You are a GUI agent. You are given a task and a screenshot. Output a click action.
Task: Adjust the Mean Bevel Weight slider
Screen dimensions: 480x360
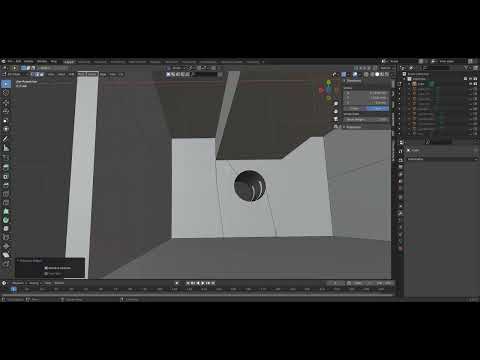click(x=366, y=119)
